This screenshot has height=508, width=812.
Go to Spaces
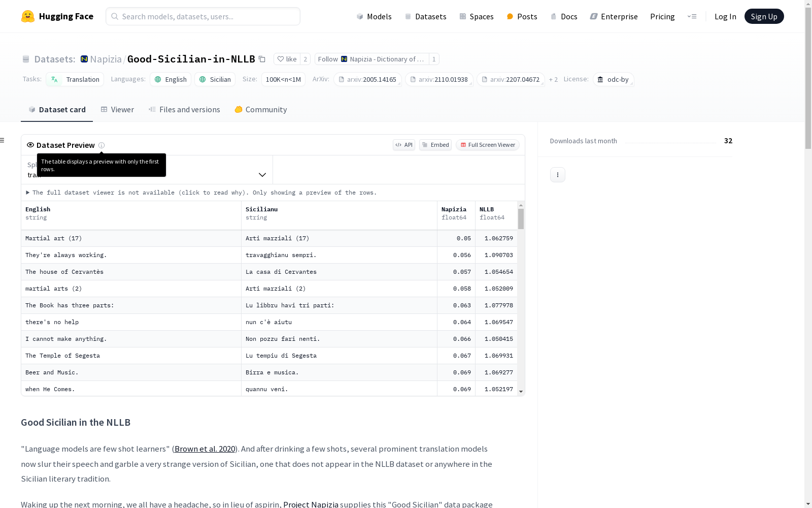(477, 16)
